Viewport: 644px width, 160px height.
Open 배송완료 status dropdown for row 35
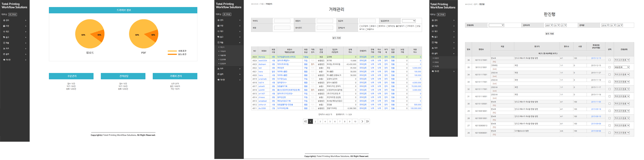[x=622, y=67]
